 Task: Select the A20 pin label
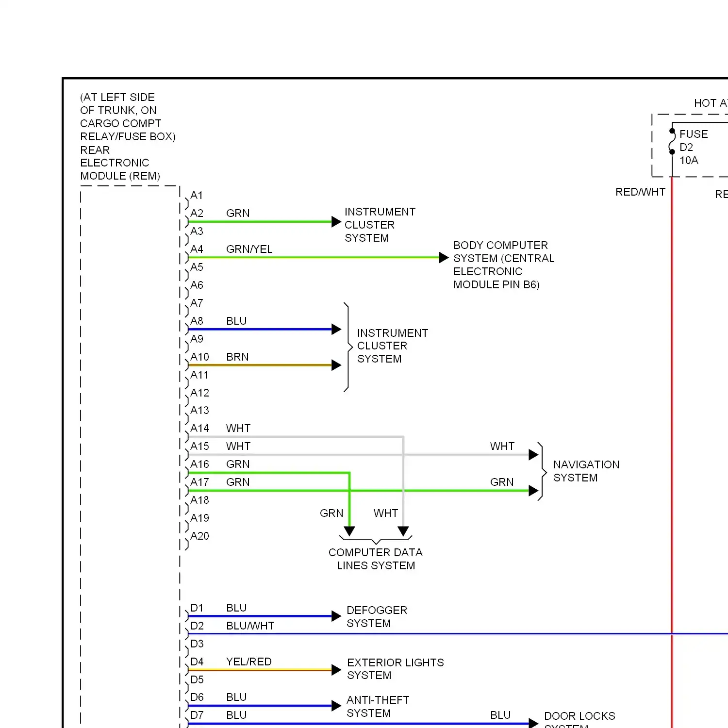(x=199, y=536)
